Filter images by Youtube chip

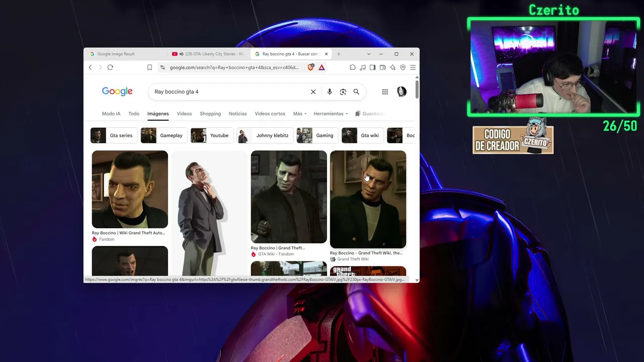212,135
